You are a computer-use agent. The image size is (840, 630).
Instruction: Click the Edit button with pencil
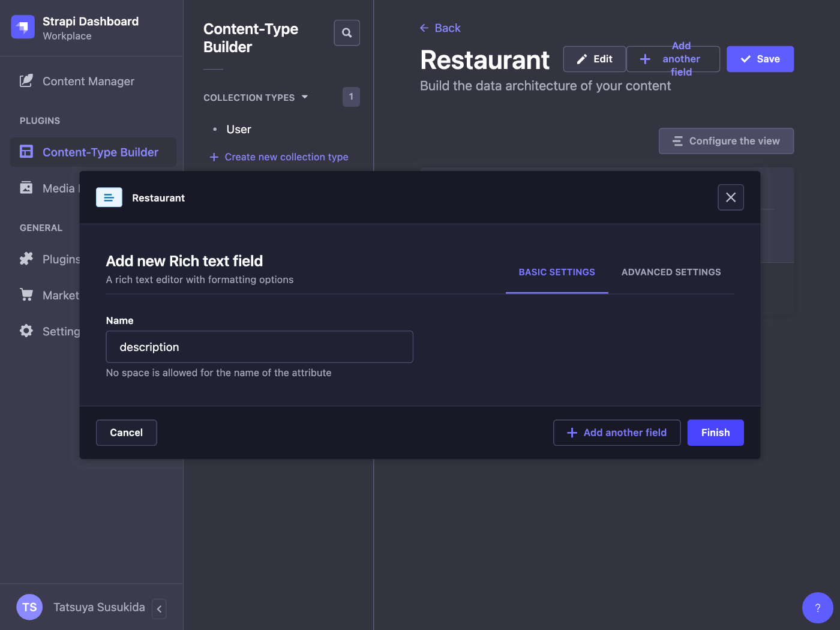coord(595,59)
